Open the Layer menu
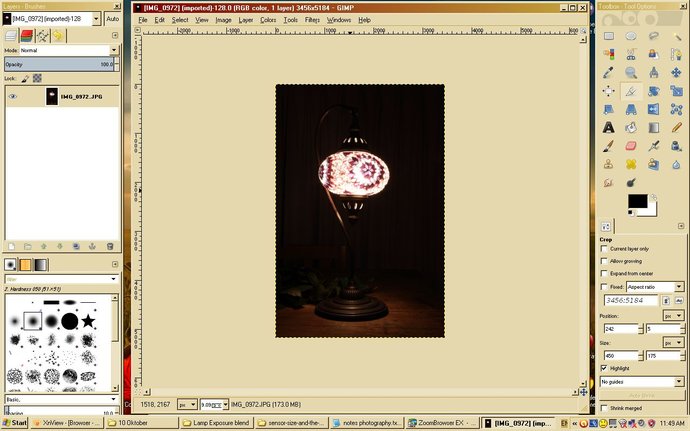 [x=246, y=20]
